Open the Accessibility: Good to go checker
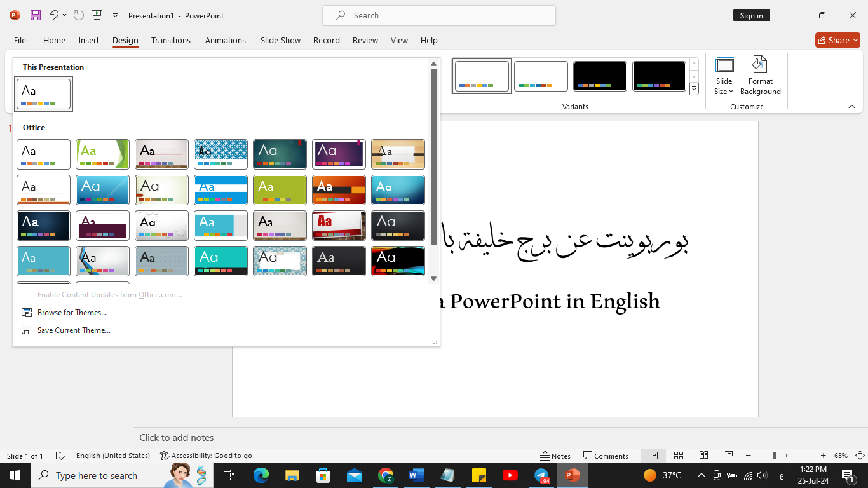This screenshot has width=868, height=488. pyautogui.click(x=206, y=456)
